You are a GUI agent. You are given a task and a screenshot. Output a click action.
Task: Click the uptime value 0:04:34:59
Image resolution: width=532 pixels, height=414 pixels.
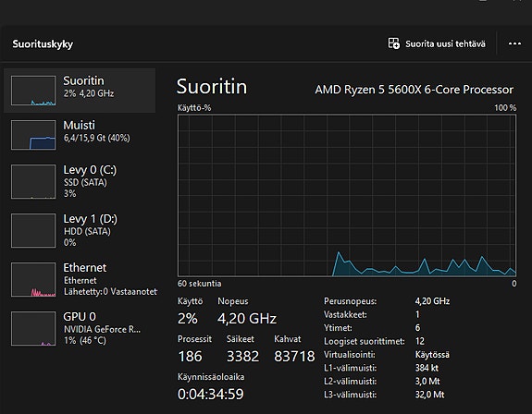(210, 394)
